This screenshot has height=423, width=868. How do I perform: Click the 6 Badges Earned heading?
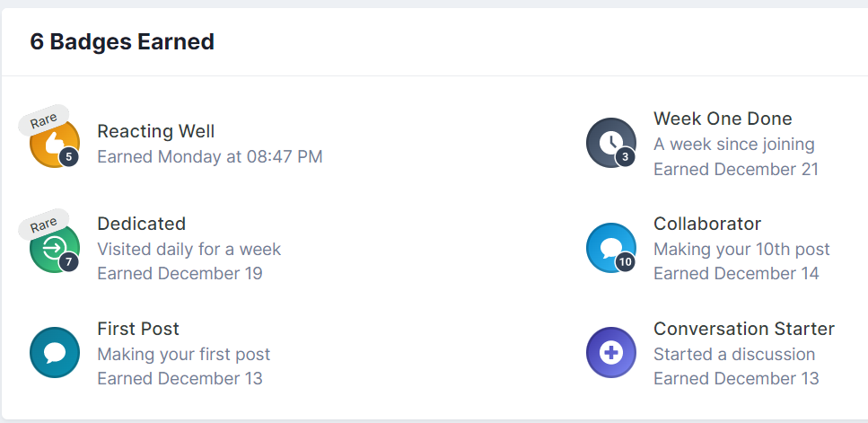point(122,41)
